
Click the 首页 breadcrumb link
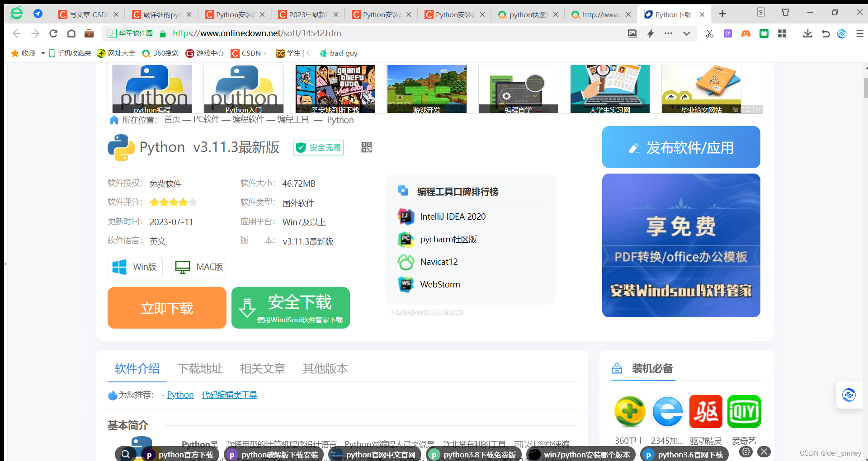pyautogui.click(x=172, y=119)
